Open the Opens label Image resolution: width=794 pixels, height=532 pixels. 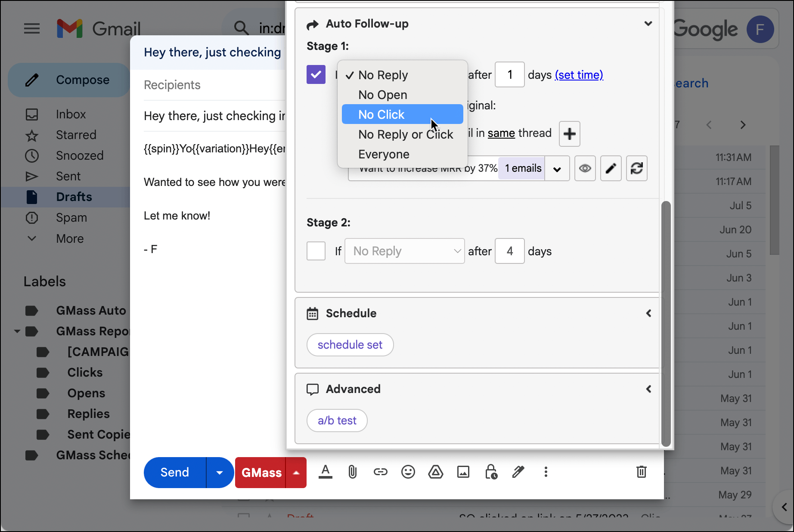click(x=86, y=393)
